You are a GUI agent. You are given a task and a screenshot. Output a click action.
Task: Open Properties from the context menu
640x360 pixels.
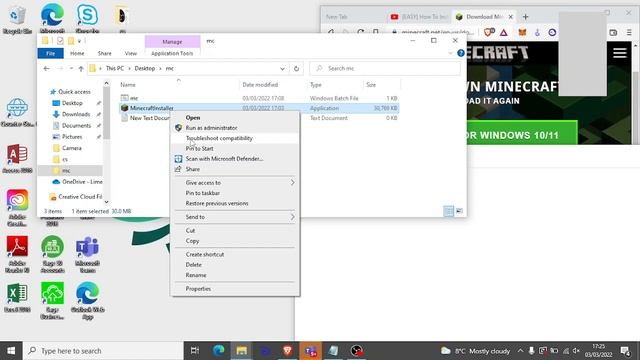(x=235, y=289)
